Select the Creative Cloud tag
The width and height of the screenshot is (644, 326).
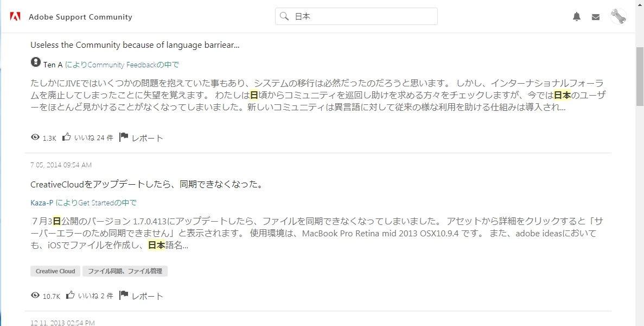pyautogui.click(x=55, y=271)
